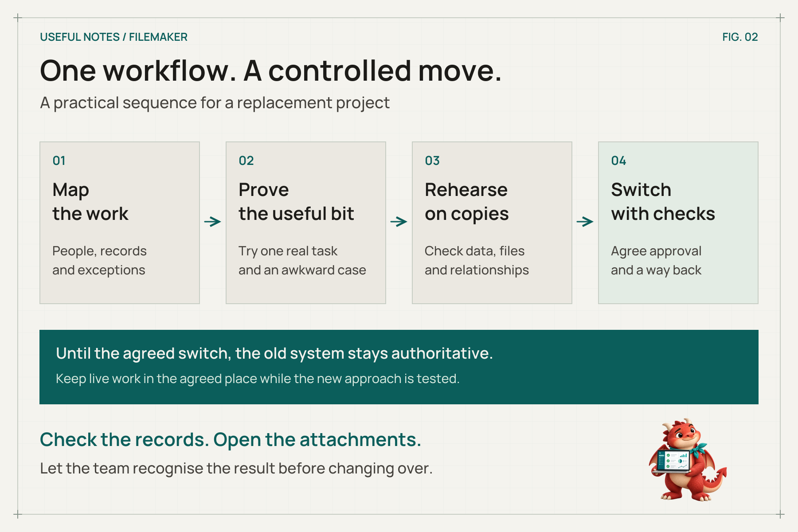Select 'People, records and exceptions' description
Image resolution: width=798 pixels, height=532 pixels.
coord(99,261)
